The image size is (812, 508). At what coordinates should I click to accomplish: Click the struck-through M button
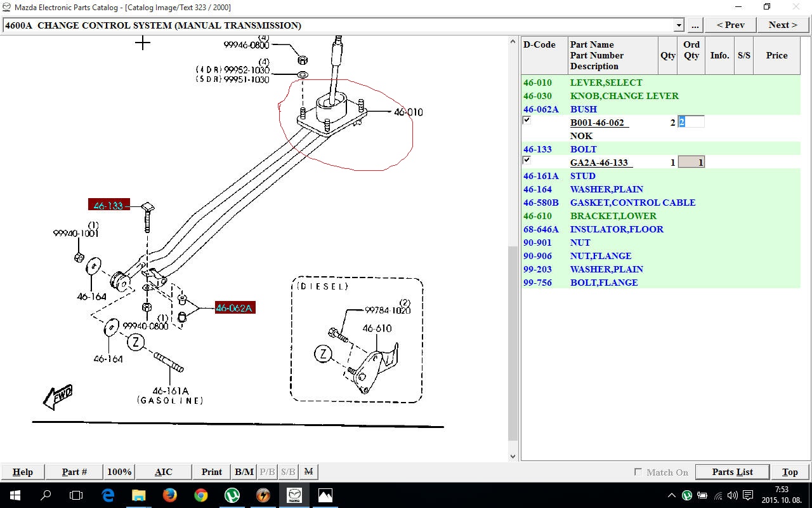(308, 472)
